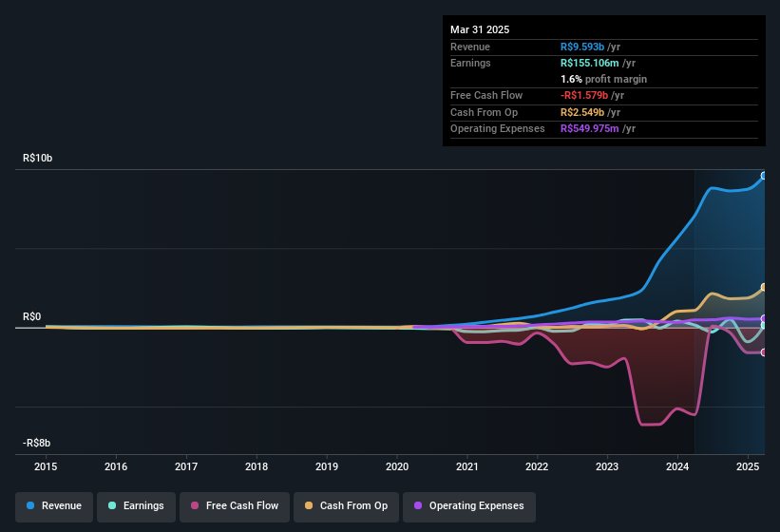Click the Revenue label in tooltip
The height and width of the screenshot is (532, 780).
(x=470, y=47)
